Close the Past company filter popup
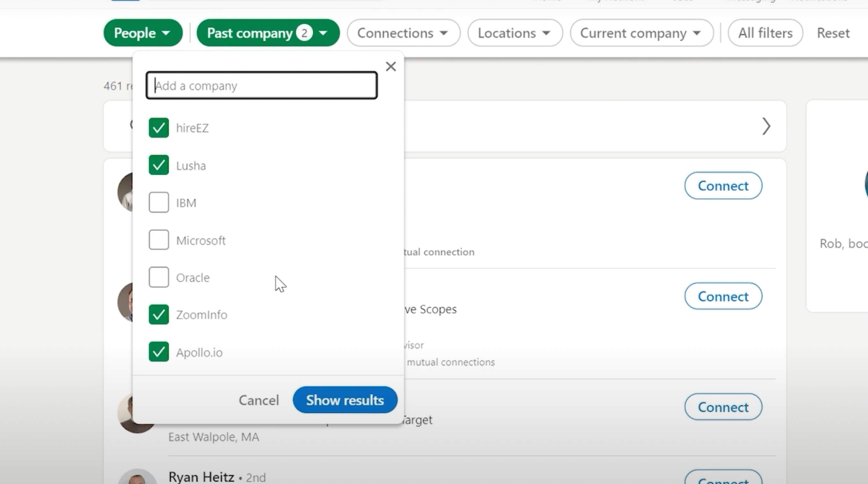Image resolution: width=868 pixels, height=484 pixels. (391, 66)
